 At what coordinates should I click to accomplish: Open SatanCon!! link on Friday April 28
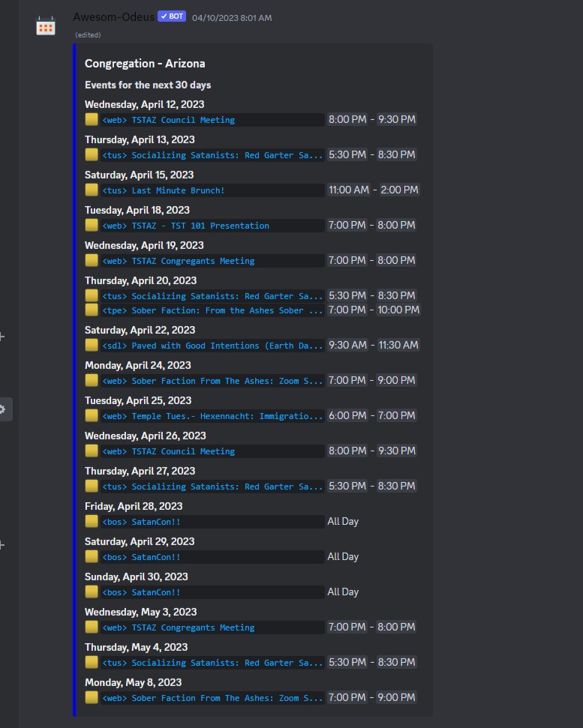coord(141,523)
